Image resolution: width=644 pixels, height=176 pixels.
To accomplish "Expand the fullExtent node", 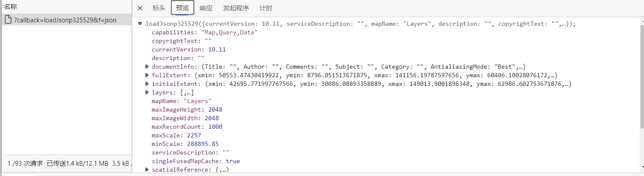I will 147,75.
